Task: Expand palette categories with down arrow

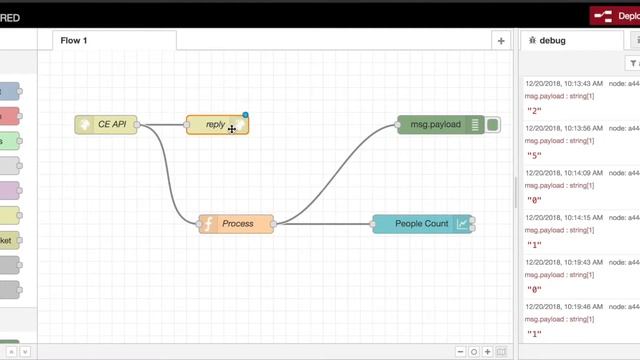Action: (x=25, y=351)
